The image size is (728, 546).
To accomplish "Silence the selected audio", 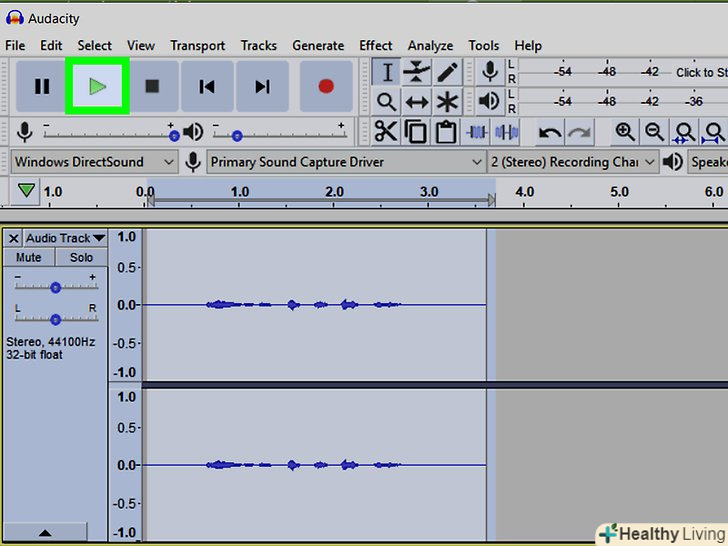I will pos(507,132).
